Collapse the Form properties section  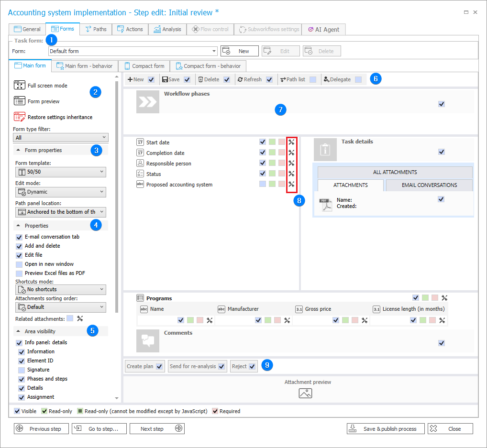18,150
